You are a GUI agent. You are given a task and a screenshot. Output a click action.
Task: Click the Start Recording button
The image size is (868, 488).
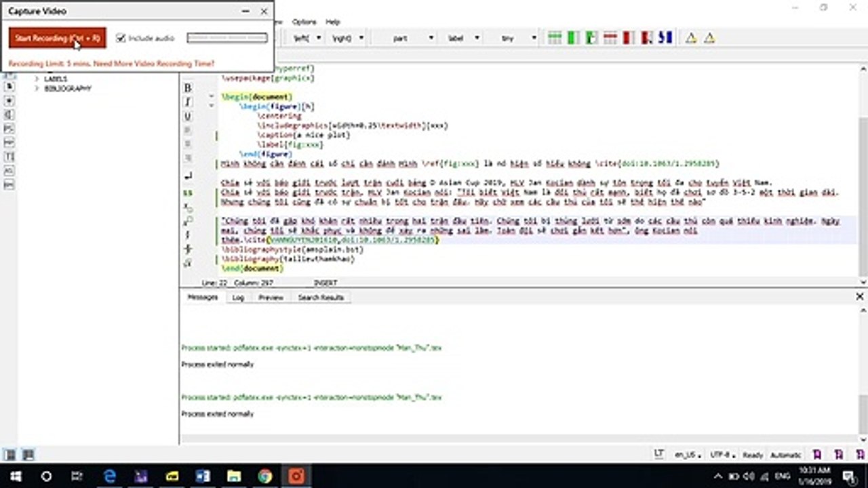(58, 38)
